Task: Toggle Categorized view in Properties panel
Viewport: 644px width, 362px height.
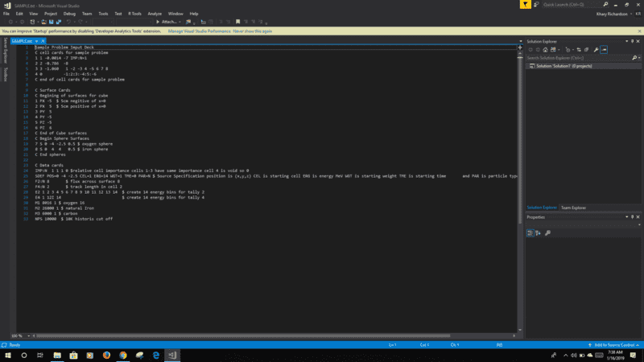Action: (x=530, y=233)
